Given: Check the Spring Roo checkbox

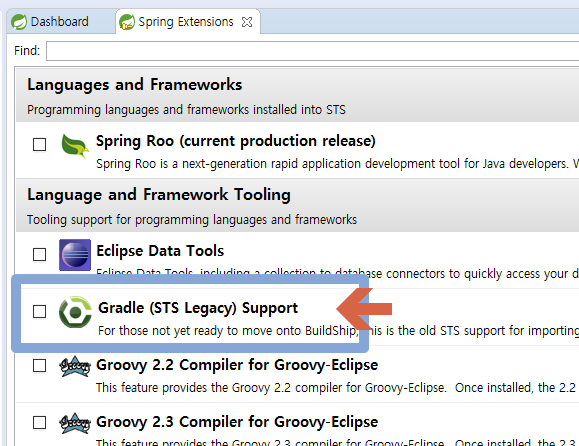Looking at the screenshot, I should pos(40,144).
